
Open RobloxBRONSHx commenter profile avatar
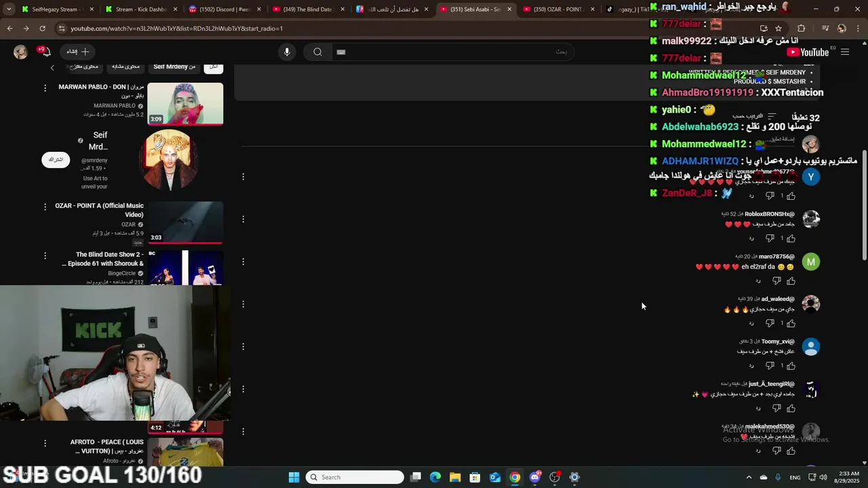point(811,219)
